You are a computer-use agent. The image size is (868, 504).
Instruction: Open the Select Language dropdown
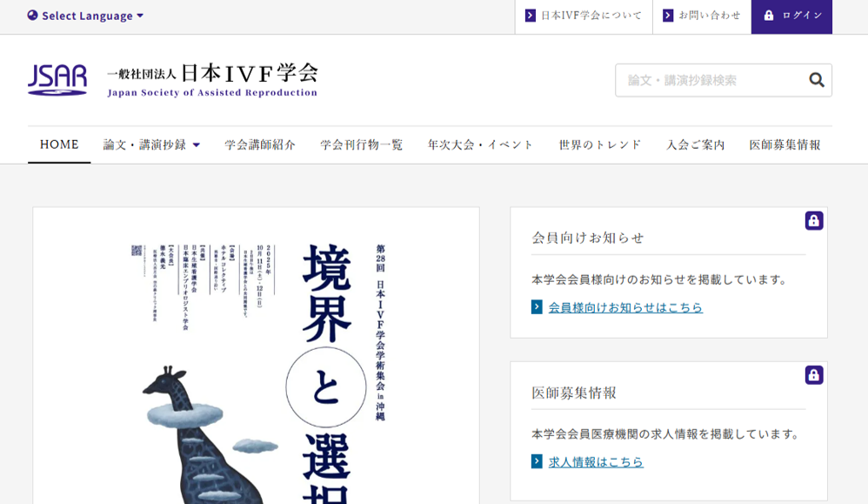click(x=86, y=16)
